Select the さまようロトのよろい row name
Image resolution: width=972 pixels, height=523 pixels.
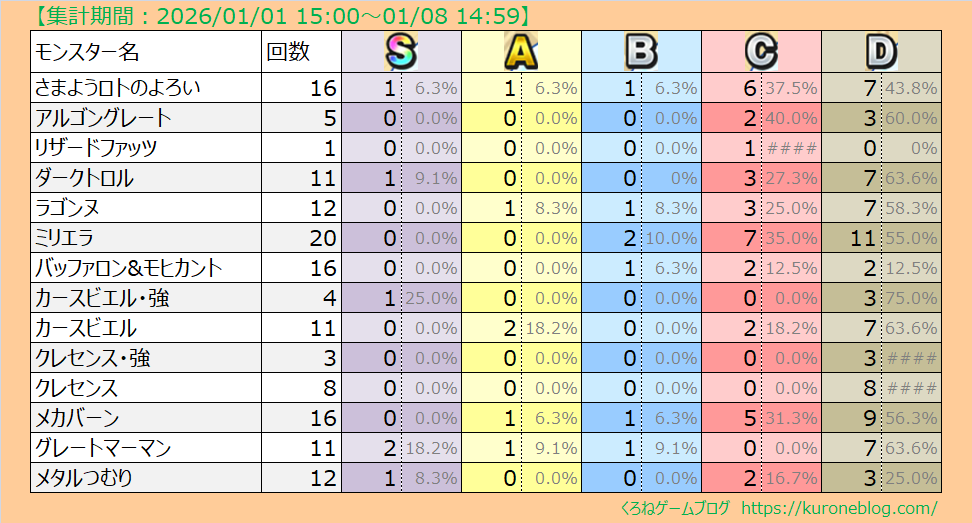click(x=118, y=88)
